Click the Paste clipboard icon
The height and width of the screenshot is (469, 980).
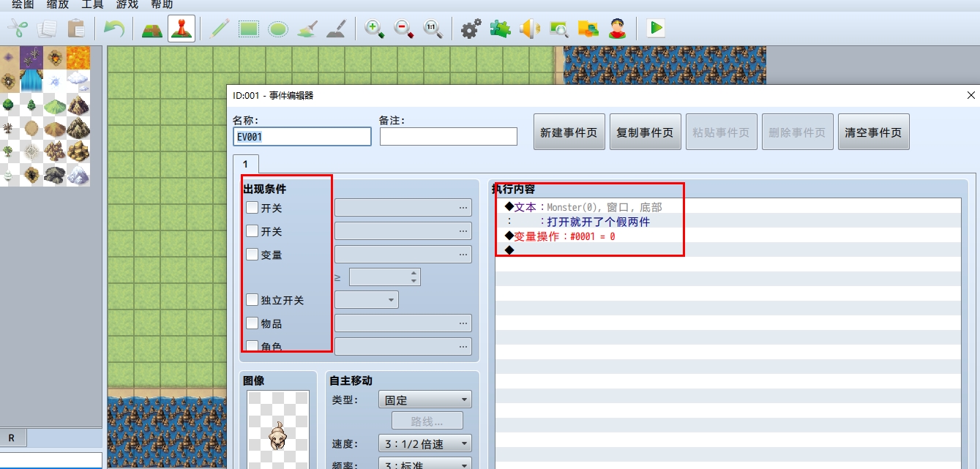(76, 29)
